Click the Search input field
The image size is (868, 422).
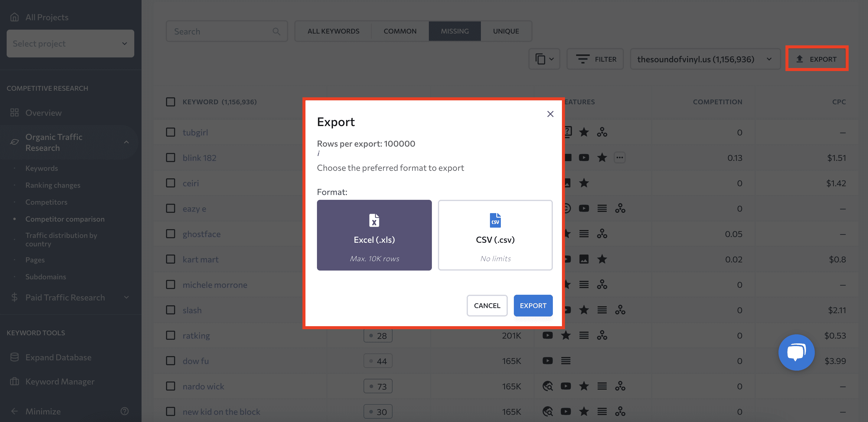[x=227, y=31]
